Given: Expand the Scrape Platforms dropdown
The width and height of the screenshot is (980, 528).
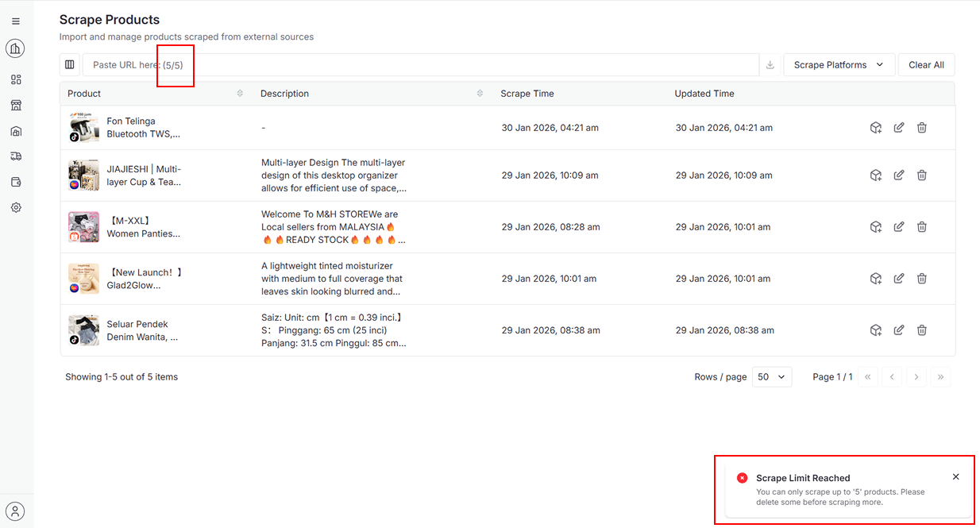Looking at the screenshot, I should pyautogui.click(x=839, y=65).
